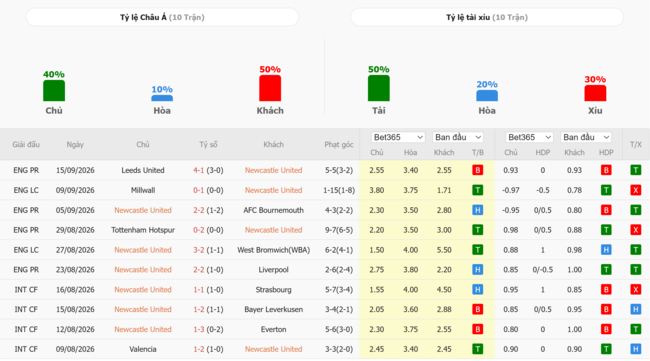Click Leeds United team name
The width and height of the screenshot is (650, 361).
pos(143,170)
